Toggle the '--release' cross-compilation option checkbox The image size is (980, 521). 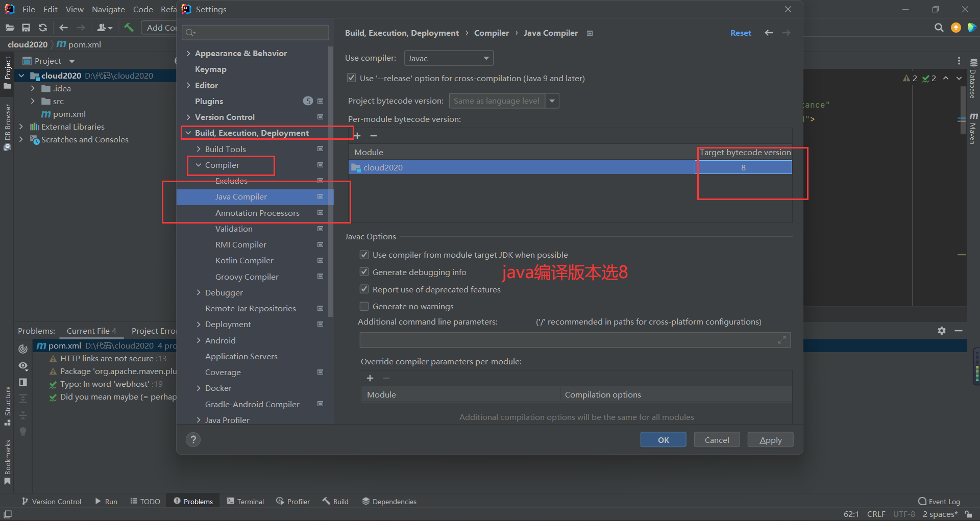click(351, 78)
